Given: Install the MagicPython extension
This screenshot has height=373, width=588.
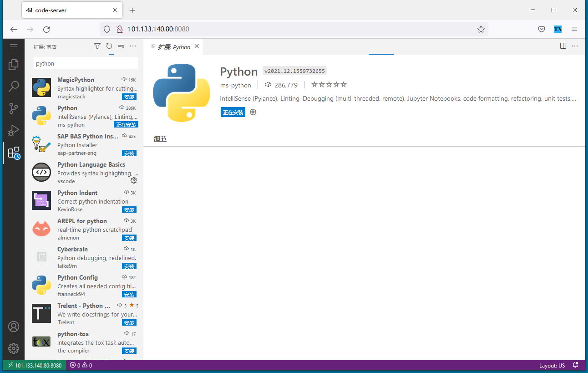Looking at the screenshot, I should (x=129, y=97).
